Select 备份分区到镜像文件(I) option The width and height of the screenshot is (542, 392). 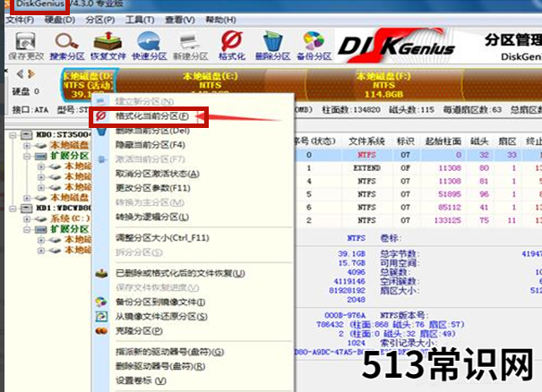pos(160,303)
